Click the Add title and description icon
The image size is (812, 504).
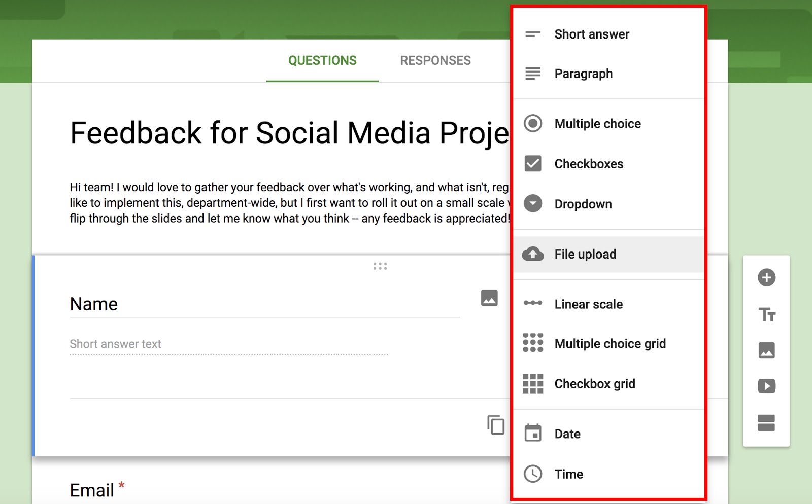coord(766,314)
